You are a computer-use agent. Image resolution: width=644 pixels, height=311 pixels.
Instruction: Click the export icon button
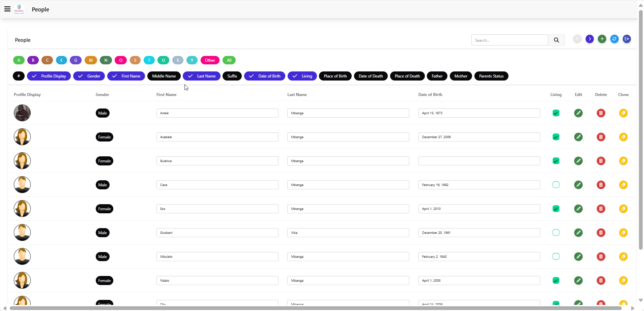point(627,39)
